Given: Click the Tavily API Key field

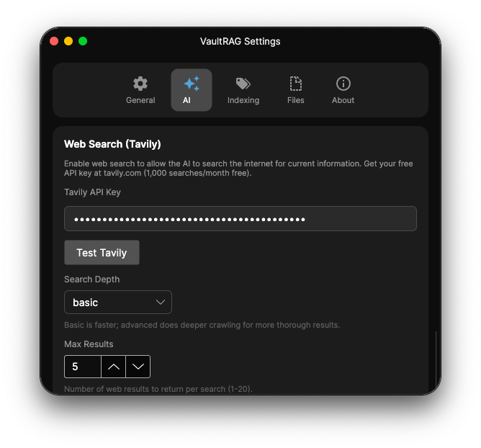Looking at the screenshot, I should point(240,218).
